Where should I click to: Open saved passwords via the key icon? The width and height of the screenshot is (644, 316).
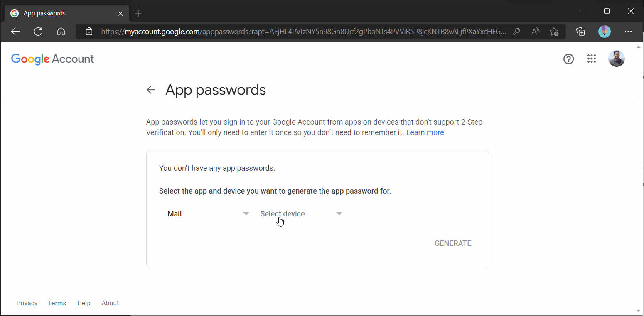point(516,32)
